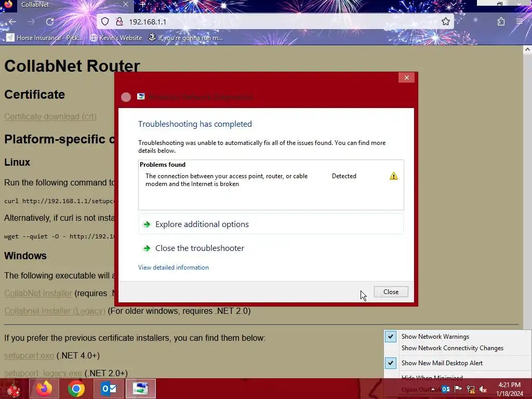The image size is (532, 399).
Task: Click in the address bar showing 192.168.1.1
Action: tap(275, 22)
